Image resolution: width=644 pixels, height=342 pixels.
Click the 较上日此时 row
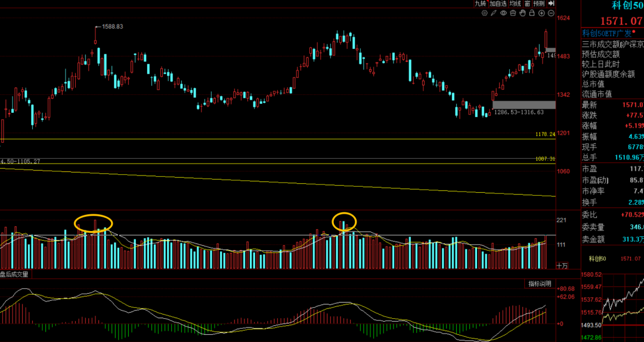(x=612, y=64)
